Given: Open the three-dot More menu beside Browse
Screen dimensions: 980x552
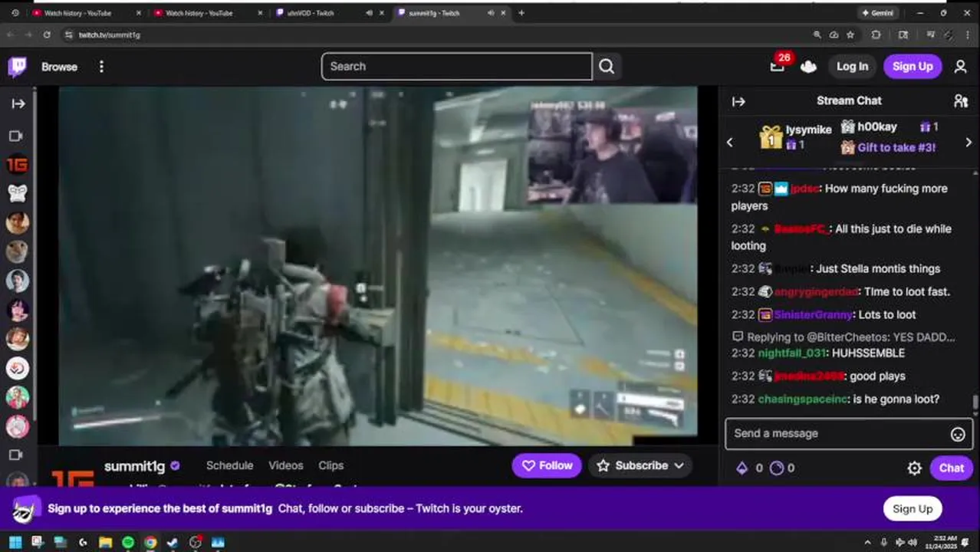Looking at the screenshot, I should tap(101, 67).
